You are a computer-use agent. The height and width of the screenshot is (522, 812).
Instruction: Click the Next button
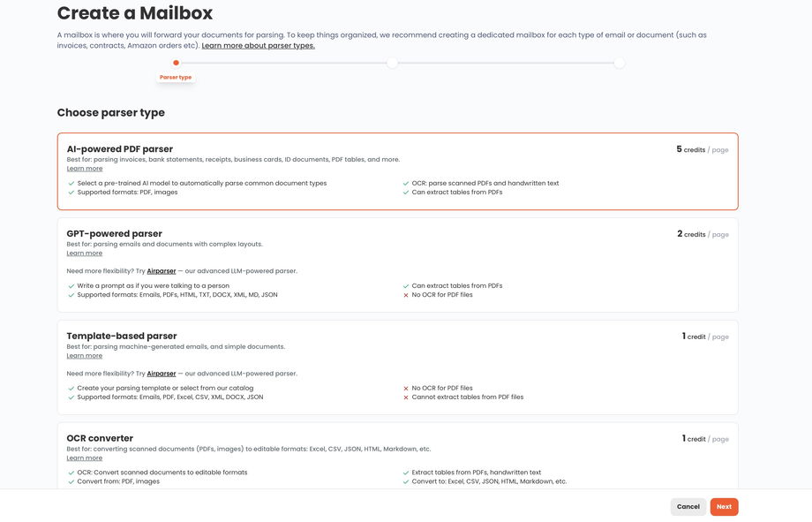click(x=724, y=507)
